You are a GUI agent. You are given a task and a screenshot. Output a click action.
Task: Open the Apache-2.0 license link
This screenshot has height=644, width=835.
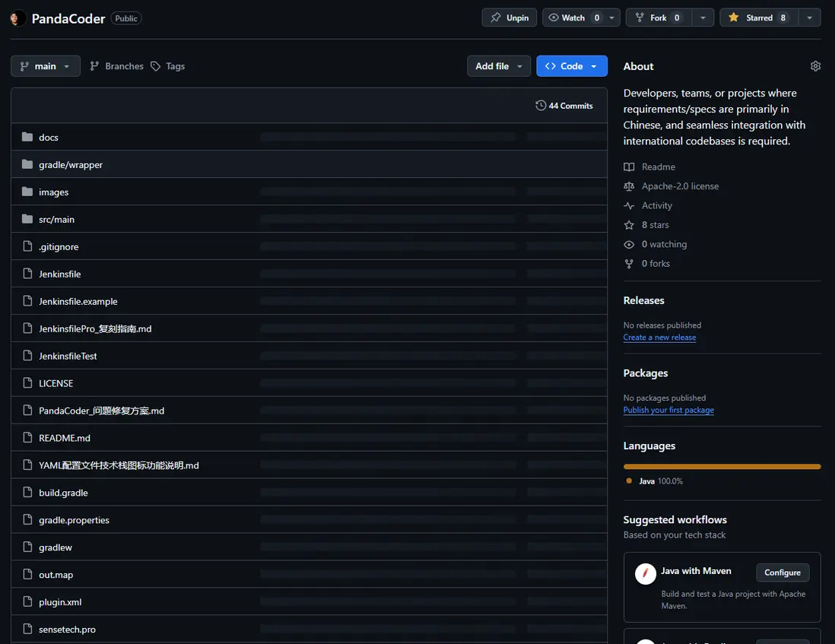(x=680, y=186)
